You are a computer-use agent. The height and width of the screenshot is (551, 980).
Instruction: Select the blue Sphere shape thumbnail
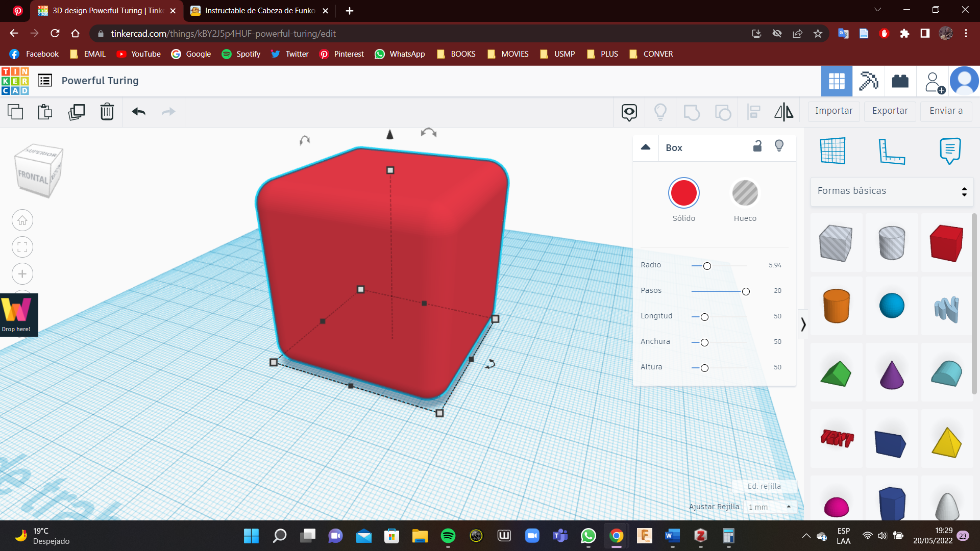coord(892,306)
